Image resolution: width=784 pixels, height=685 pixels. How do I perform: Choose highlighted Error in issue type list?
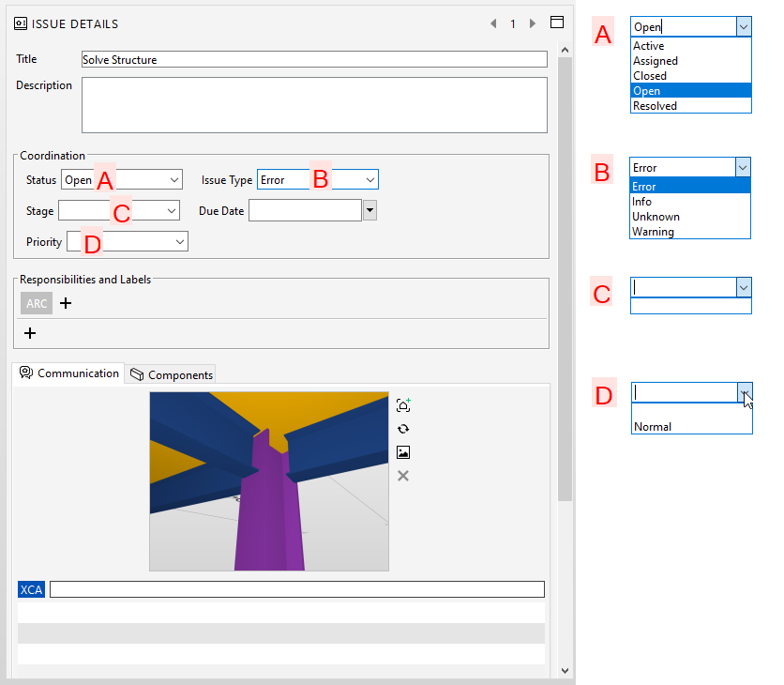690,186
